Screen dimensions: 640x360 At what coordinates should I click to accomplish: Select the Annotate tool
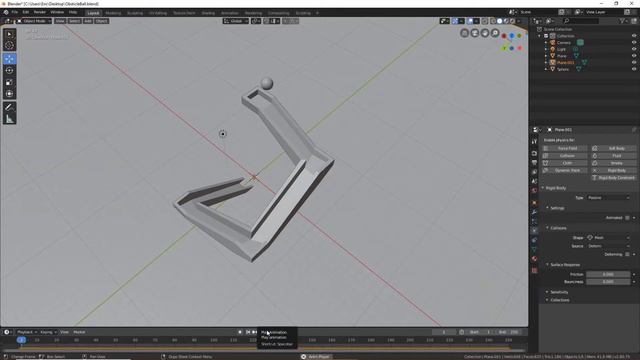click(x=9, y=107)
